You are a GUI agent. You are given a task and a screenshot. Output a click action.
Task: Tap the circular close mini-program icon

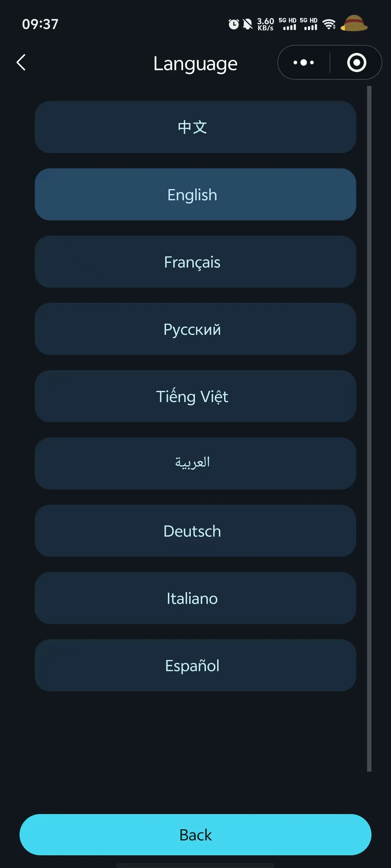click(x=356, y=63)
